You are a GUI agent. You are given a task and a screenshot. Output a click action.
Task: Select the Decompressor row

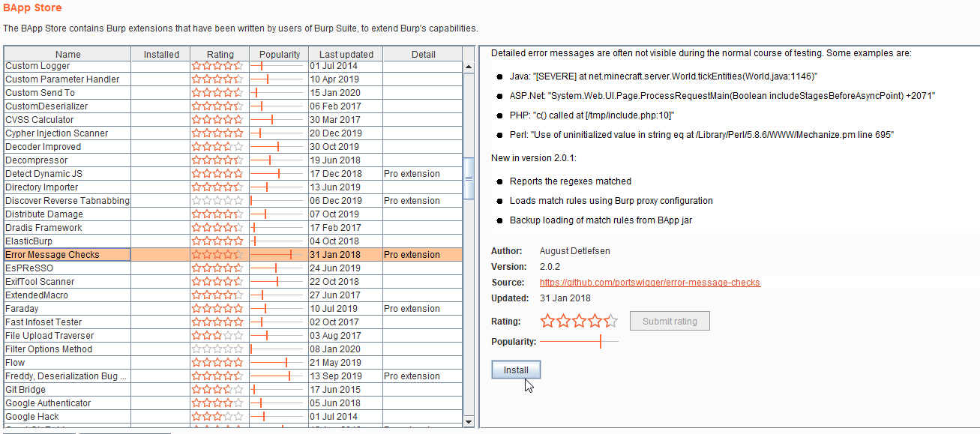point(233,160)
